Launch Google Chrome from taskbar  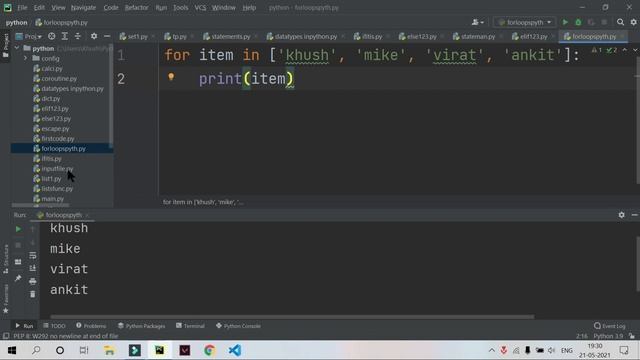(209, 350)
